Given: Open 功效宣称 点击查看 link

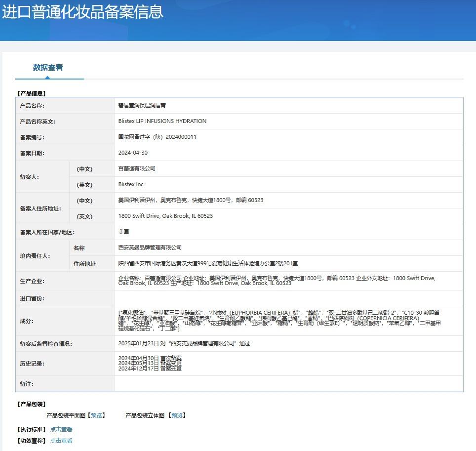Looking at the screenshot, I should [61, 440].
